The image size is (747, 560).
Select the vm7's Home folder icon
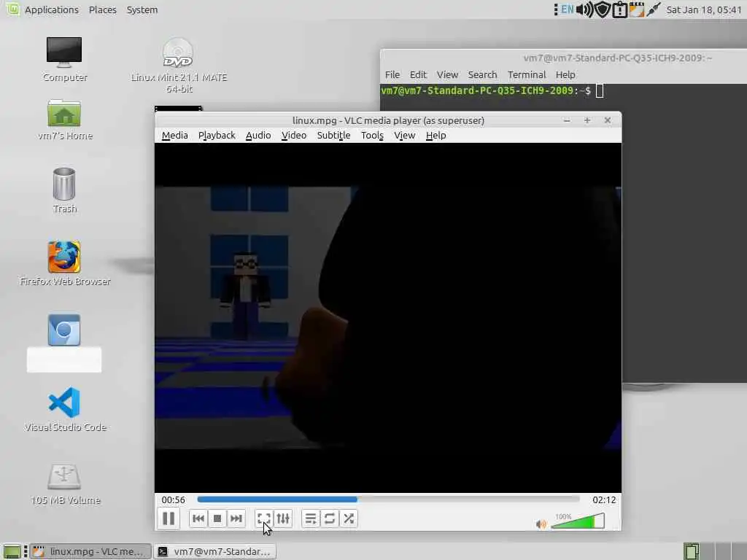(65, 120)
